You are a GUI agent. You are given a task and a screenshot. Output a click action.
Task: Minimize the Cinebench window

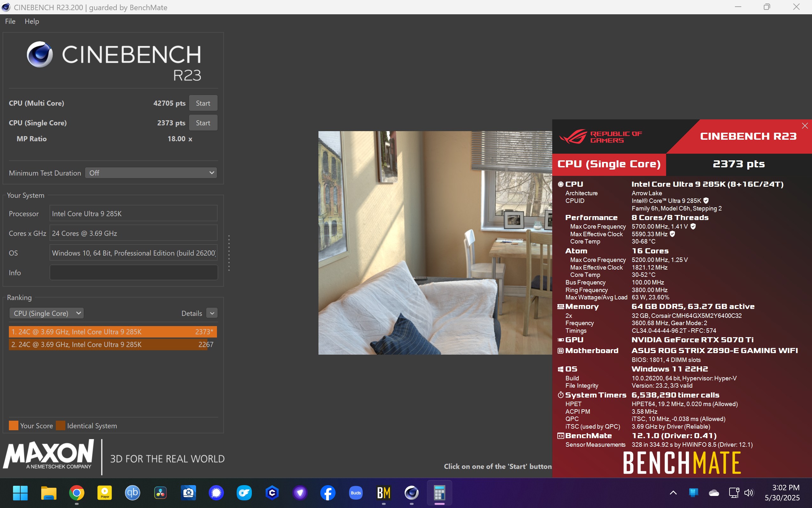738,7
